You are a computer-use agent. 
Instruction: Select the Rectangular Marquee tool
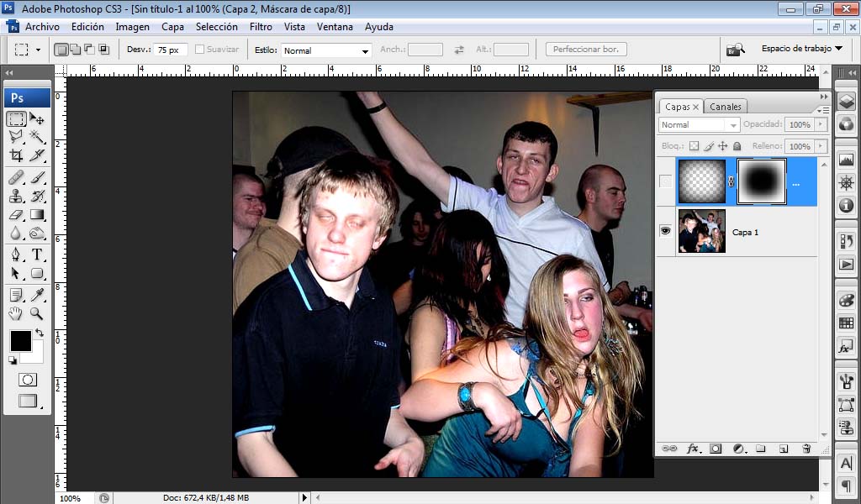point(17,118)
